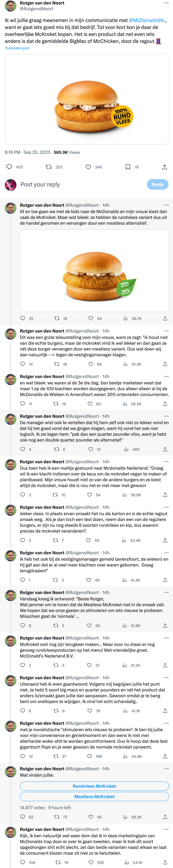Image resolution: width=173 pixels, height=868 pixels.
Task: Repost the main tweet with 253 reposts
Action: coord(49,167)
